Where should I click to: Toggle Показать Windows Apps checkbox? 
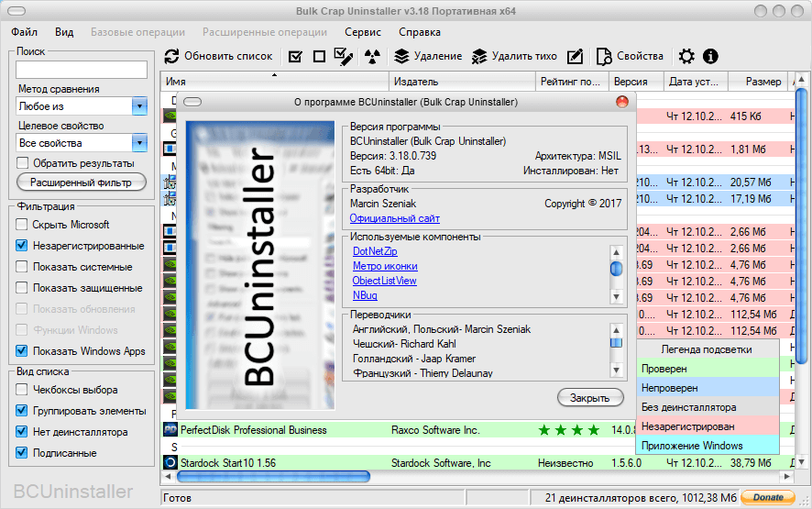click(22, 351)
